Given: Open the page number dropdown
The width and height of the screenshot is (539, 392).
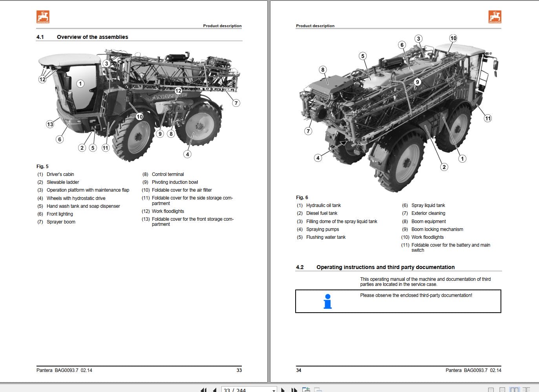Looking at the screenshot, I should [x=274, y=390].
